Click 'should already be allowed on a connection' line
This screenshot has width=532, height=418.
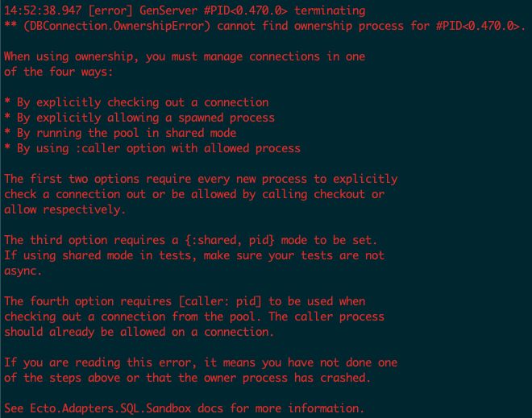pos(139,332)
